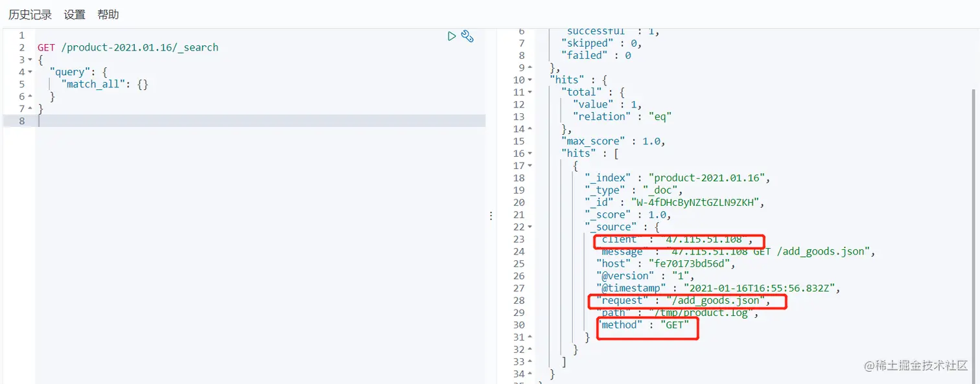The image size is (980, 384).
Task: Toggle fold marker at output line 9
Action: [x=530, y=67]
